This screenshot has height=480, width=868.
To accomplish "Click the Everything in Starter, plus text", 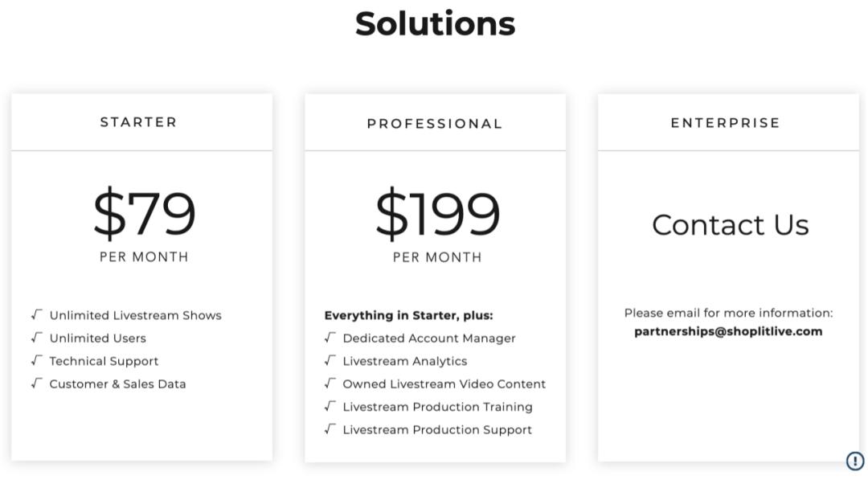I will tap(408, 315).
